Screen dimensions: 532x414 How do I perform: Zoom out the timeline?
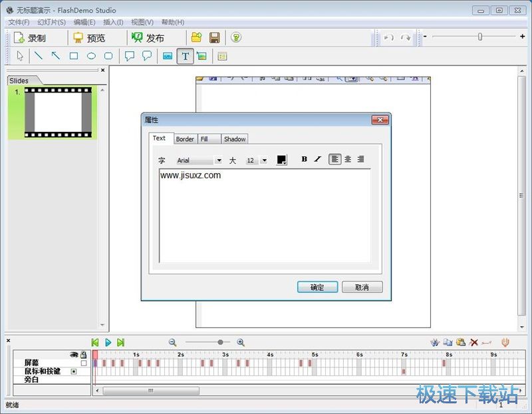[173, 342]
